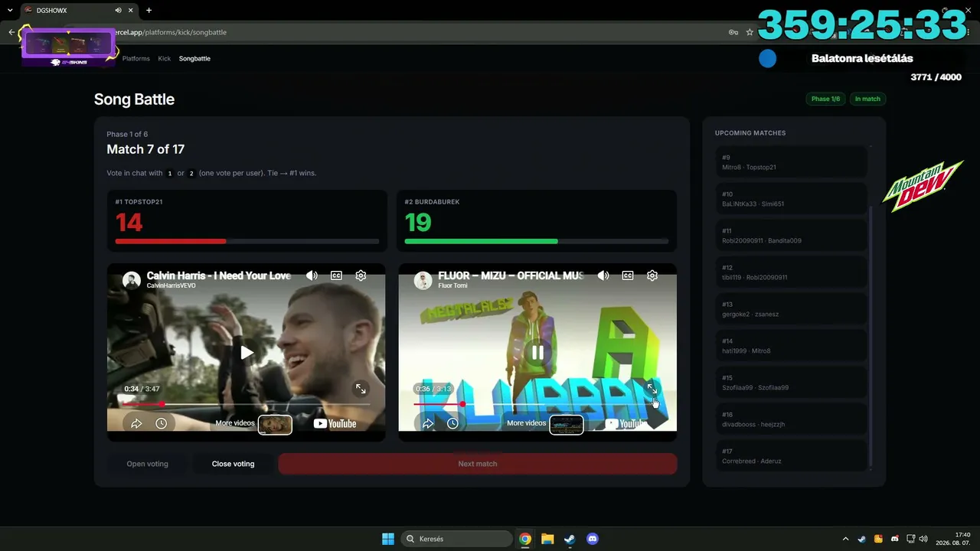Open a new browser tab
The height and width of the screenshot is (551, 980).
pos(149,10)
